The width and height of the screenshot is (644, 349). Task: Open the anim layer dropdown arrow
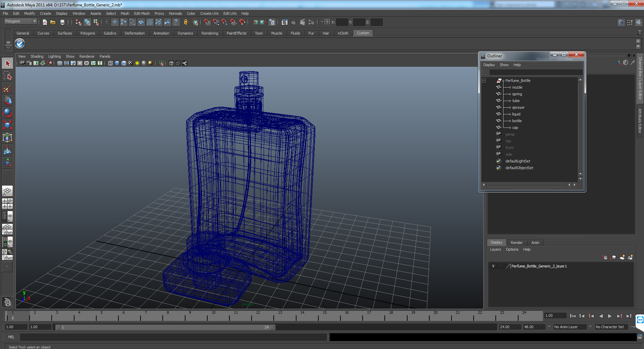tap(549, 327)
